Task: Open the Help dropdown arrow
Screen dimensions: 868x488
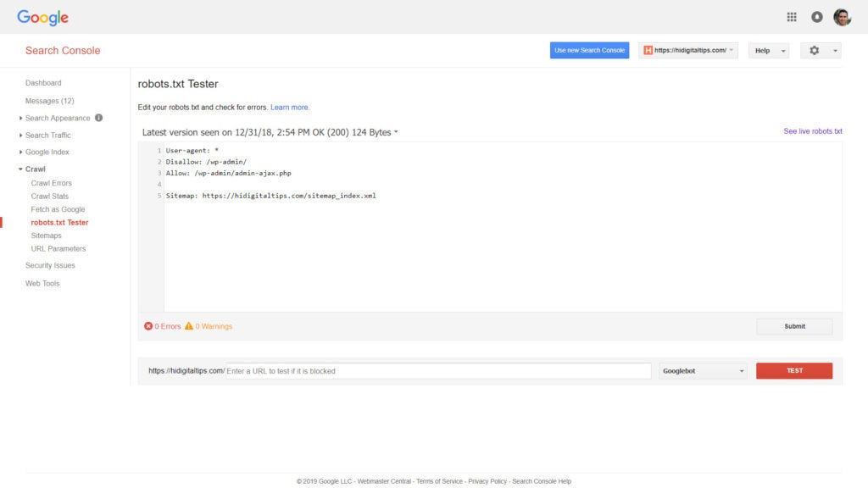Action: pos(782,51)
